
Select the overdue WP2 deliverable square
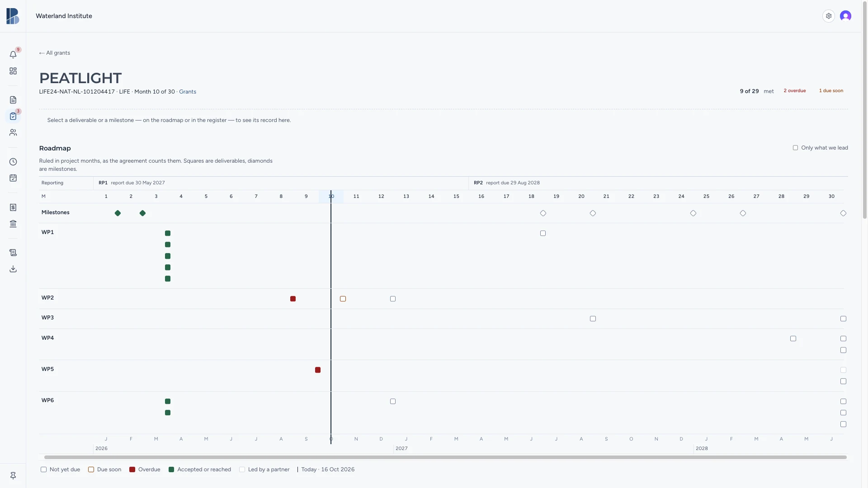(293, 299)
